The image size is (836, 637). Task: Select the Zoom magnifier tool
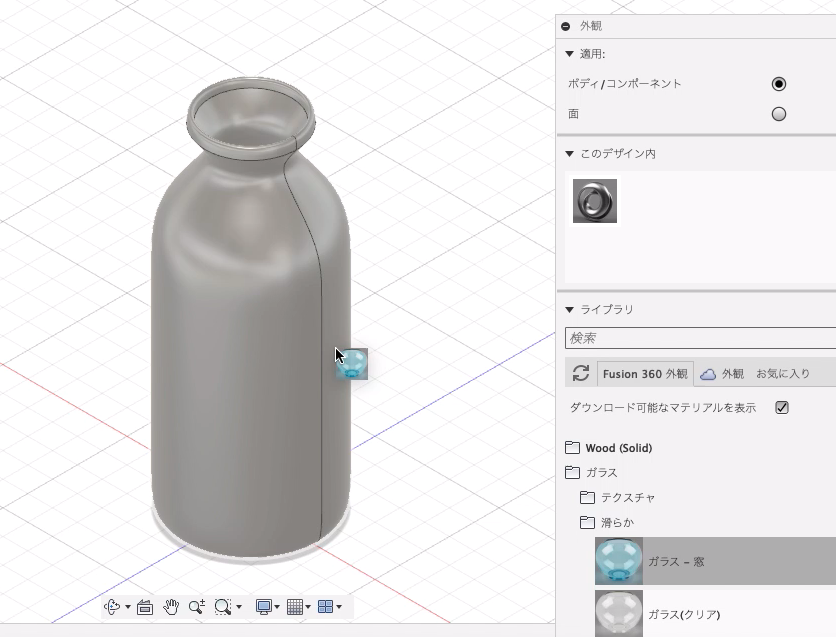[x=197, y=607]
